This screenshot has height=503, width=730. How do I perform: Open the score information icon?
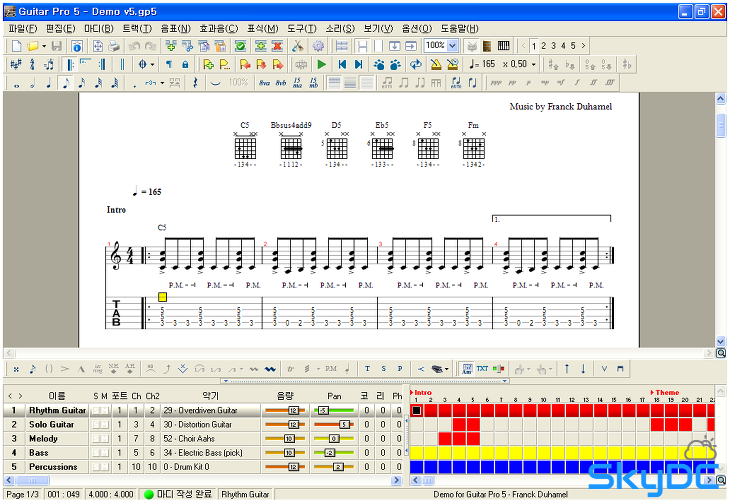point(77,46)
